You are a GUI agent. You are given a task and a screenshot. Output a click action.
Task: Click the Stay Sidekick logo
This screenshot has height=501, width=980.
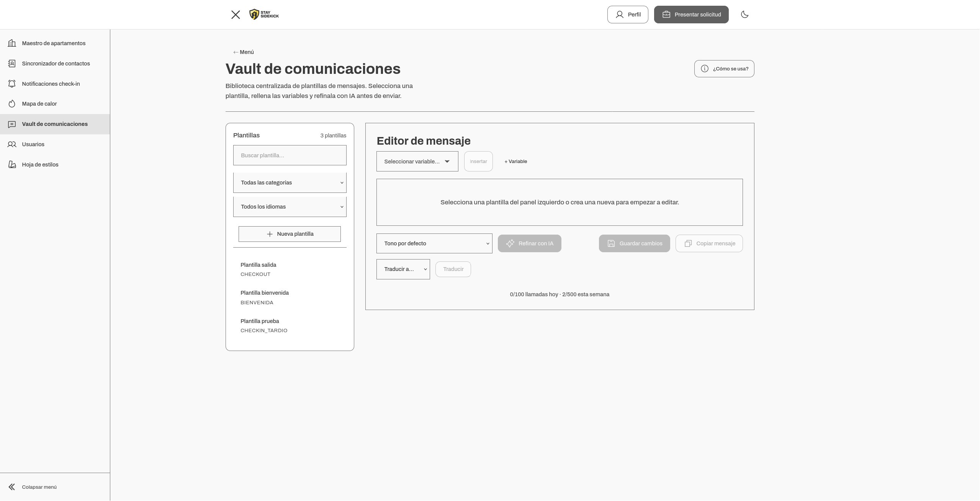[x=264, y=15]
